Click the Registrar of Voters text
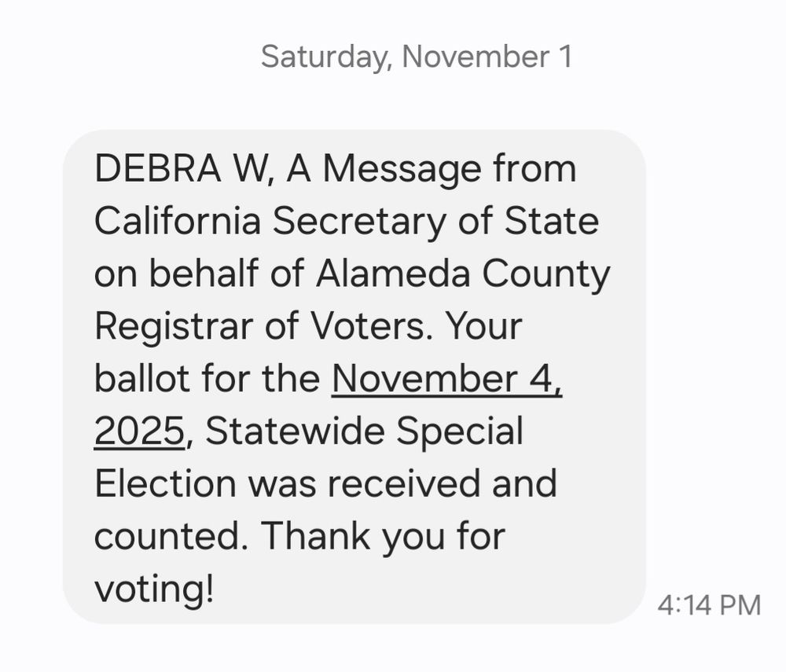The width and height of the screenshot is (786, 672). (258, 327)
